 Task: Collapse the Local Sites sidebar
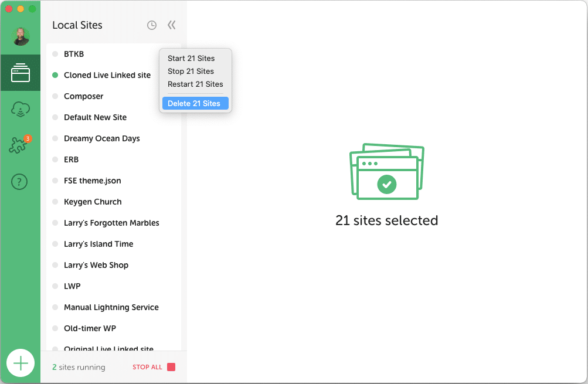[x=171, y=25]
